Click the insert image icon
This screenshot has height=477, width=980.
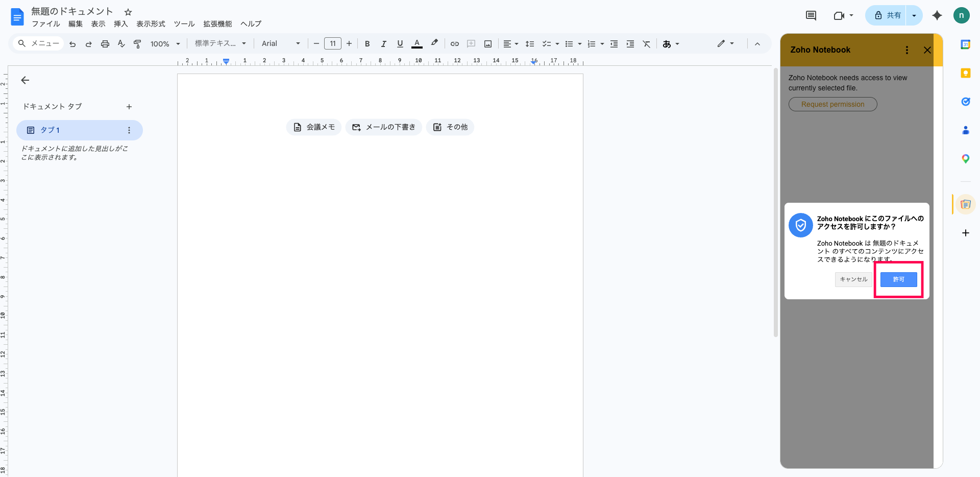pyautogui.click(x=488, y=44)
